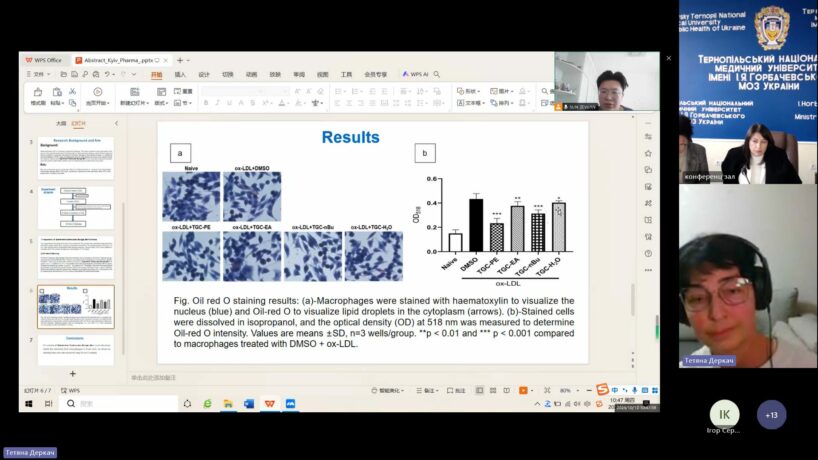
Task: Open the Design (设计) ribbon tab
Action: [204, 74]
